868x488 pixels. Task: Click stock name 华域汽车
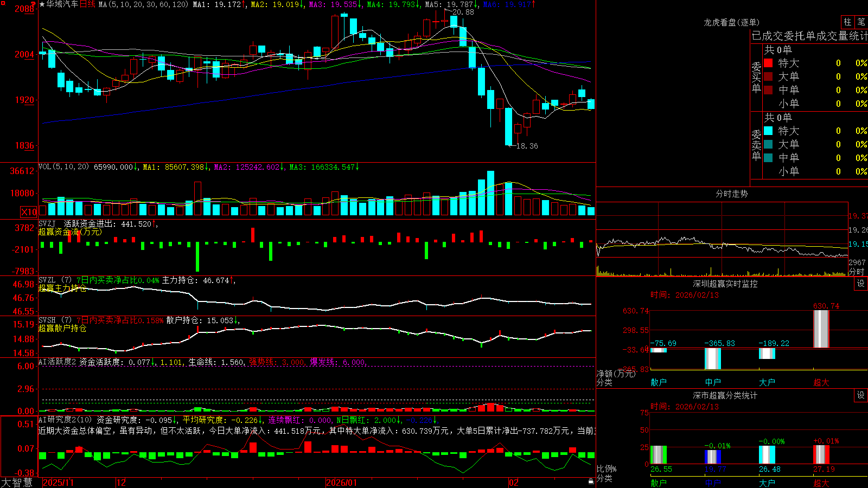click(62, 4)
